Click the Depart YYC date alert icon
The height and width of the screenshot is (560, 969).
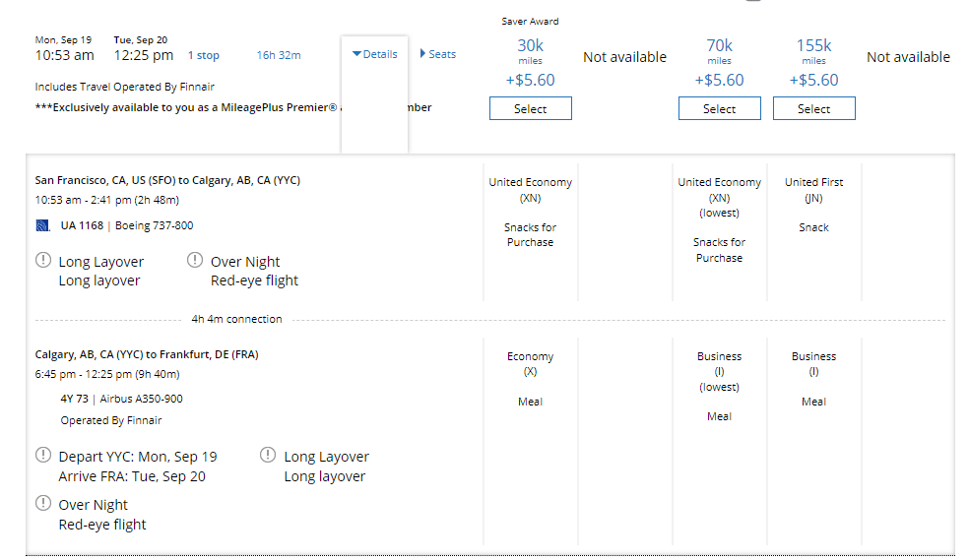[43, 456]
